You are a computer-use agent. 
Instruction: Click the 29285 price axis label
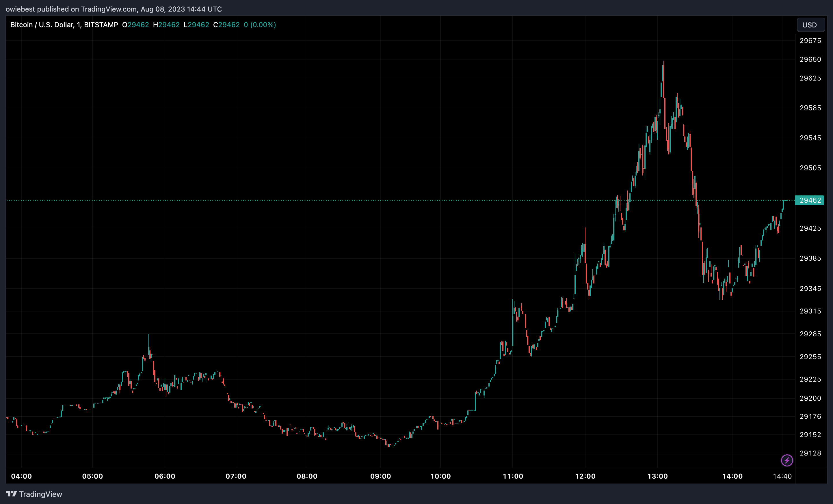pyautogui.click(x=810, y=334)
